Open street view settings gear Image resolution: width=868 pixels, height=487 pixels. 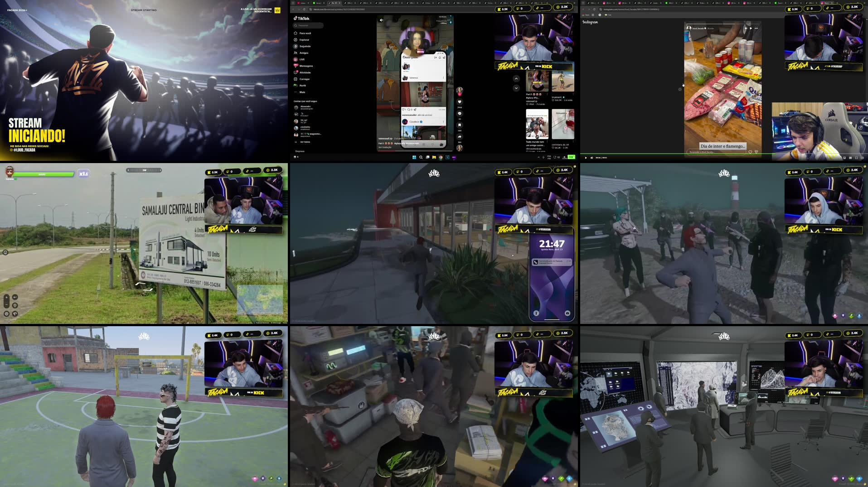[x=6, y=313]
